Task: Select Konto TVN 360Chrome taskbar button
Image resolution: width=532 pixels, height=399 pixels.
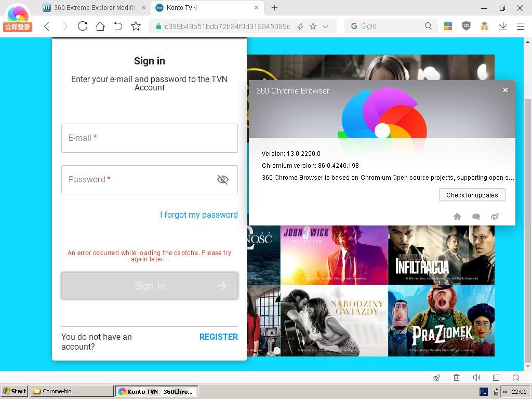Action: click(x=157, y=391)
